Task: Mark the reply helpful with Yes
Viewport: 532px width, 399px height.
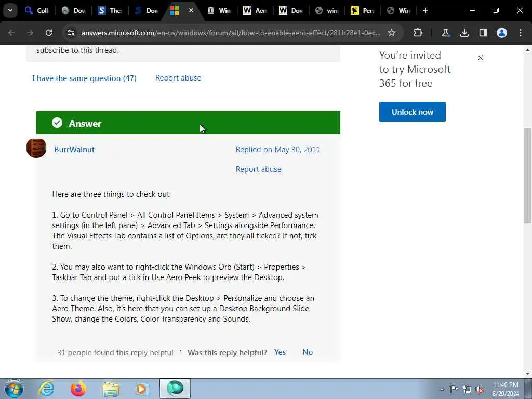Action: 280,352
